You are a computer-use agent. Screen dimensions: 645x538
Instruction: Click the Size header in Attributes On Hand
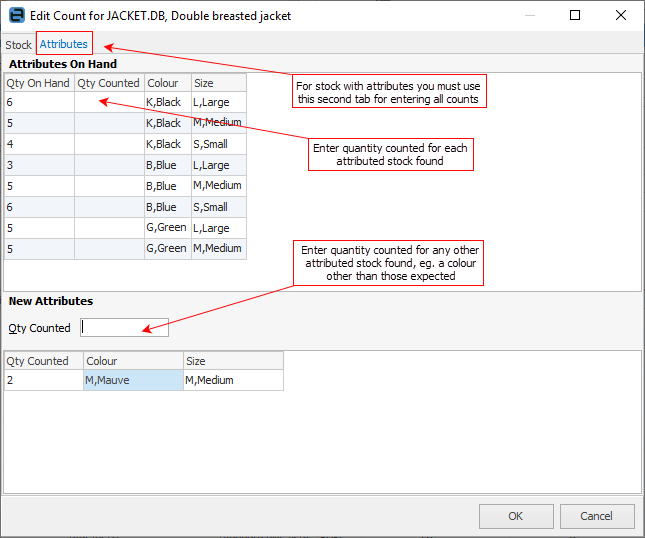coord(219,83)
